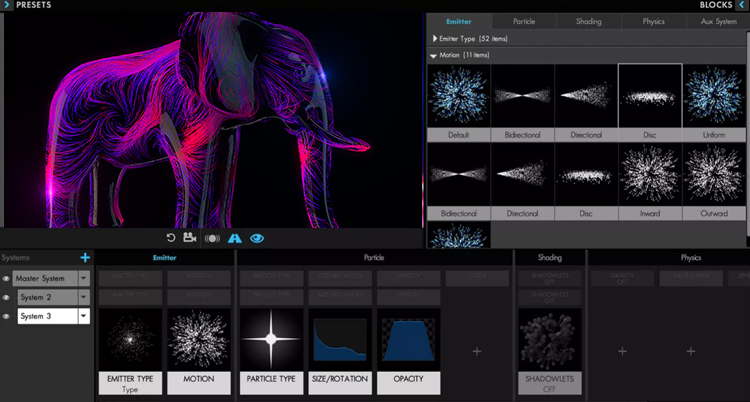Hide the Master System layer

click(6, 279)
